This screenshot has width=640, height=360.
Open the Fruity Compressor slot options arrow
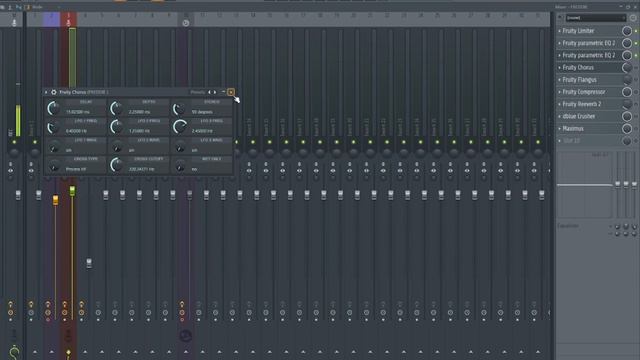pos(560,92)
